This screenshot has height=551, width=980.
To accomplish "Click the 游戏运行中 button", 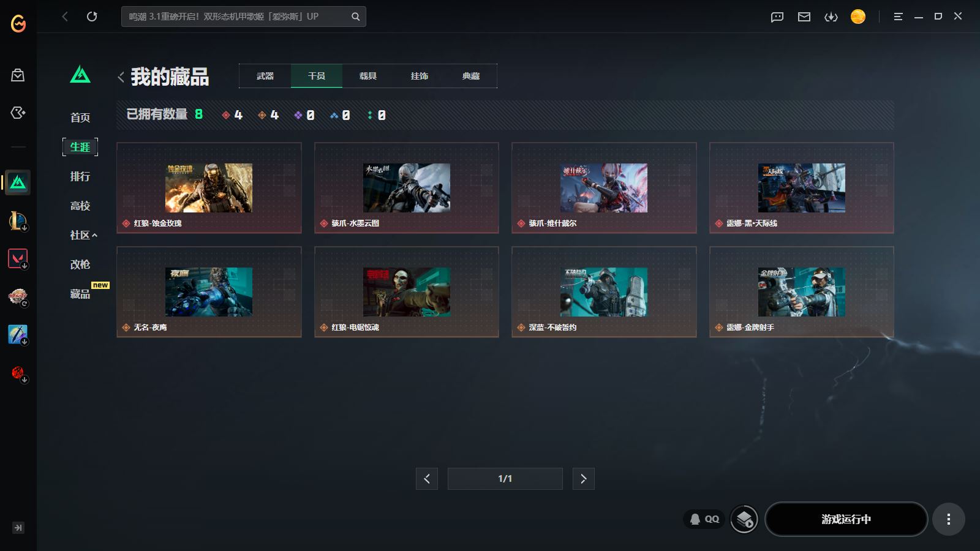I will coord(846,519).
